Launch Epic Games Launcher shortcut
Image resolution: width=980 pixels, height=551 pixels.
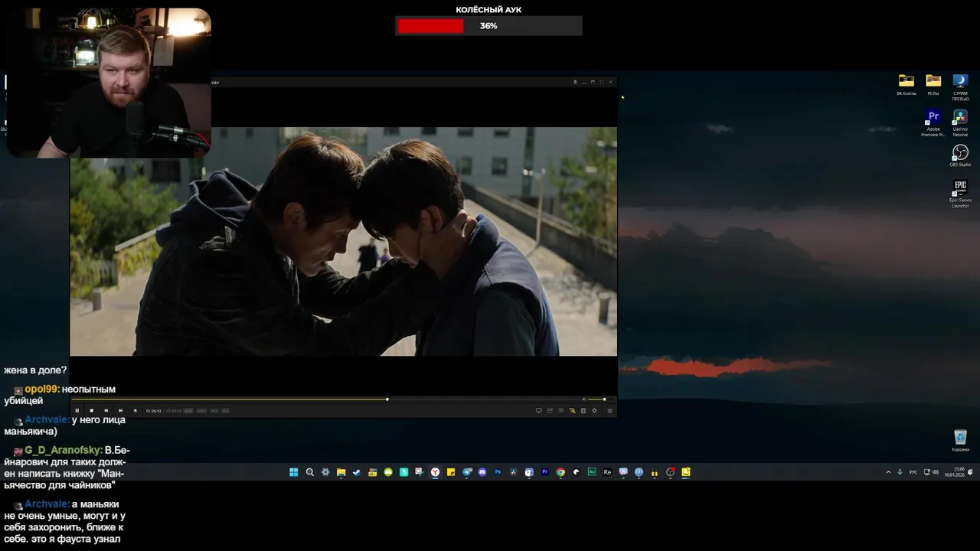click(960, 194)
